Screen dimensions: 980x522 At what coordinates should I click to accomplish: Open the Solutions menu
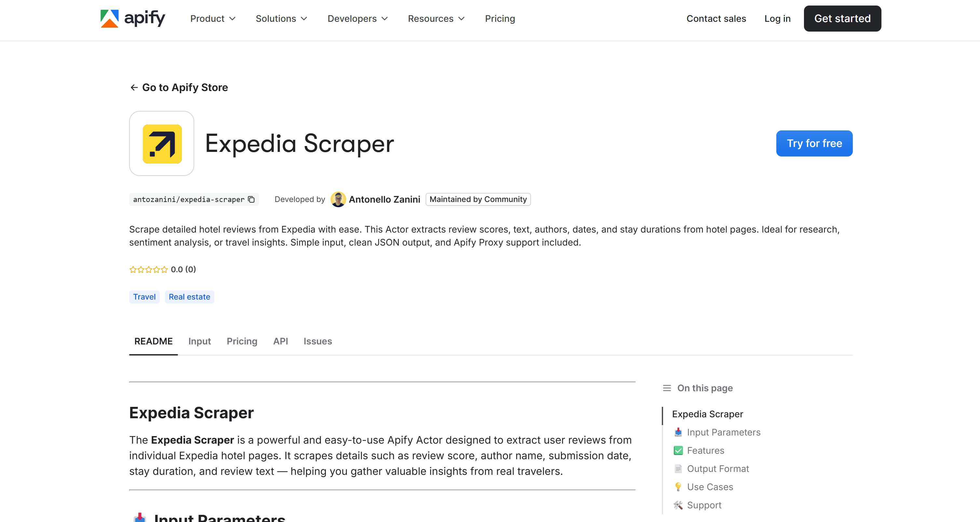tap(281, 18)
